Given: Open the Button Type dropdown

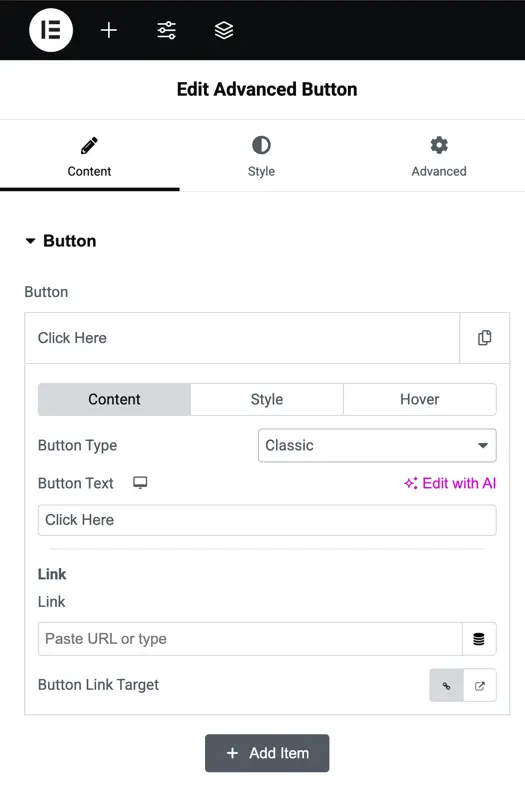Looking at the screenshot, I should pyautogui.click(x=377, y=445).
